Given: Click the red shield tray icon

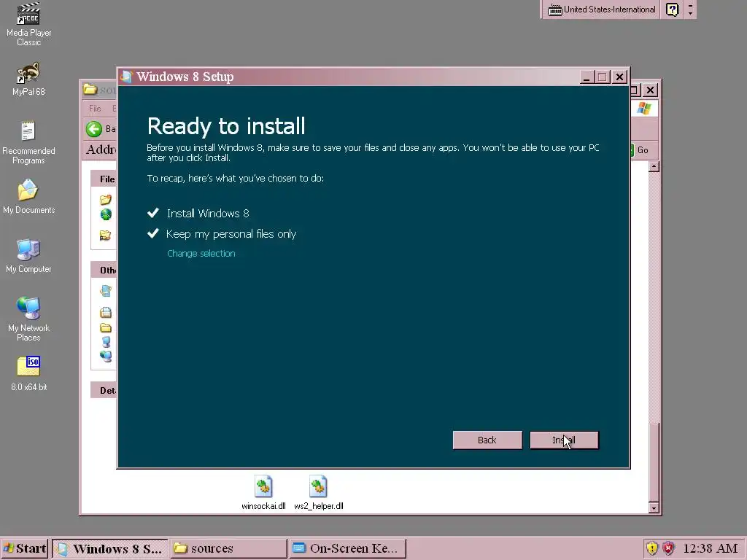Looking at the screenshot, I should tap(669, 548).
